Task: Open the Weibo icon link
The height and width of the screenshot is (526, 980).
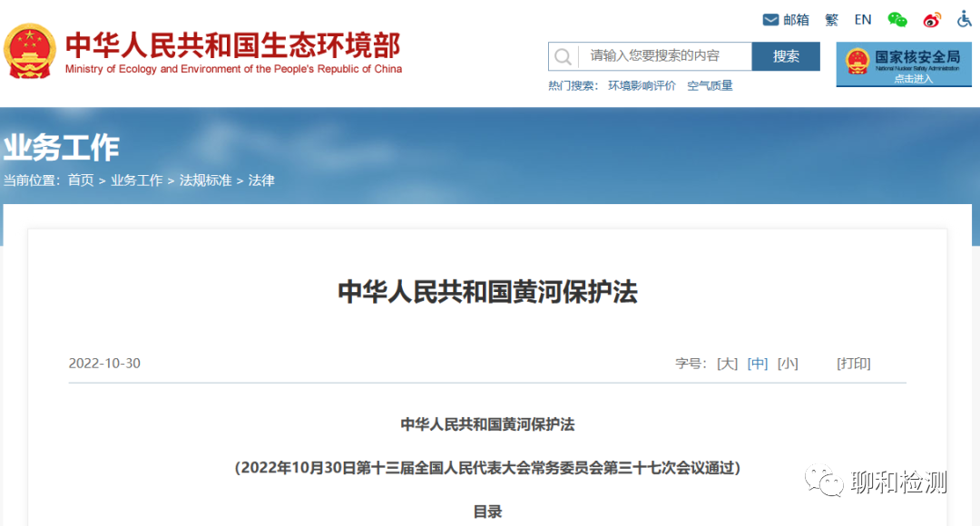Action: [932, 20]
